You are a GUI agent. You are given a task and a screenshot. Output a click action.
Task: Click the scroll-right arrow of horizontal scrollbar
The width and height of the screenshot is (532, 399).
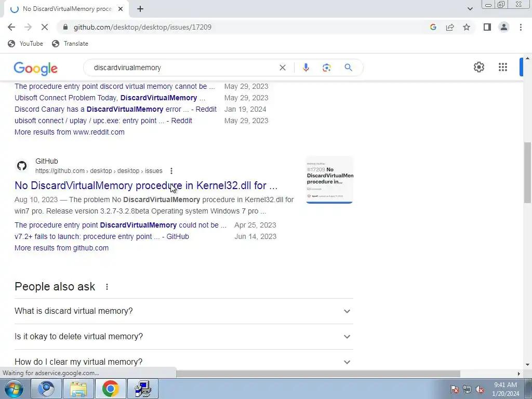[x=518, y=374]
